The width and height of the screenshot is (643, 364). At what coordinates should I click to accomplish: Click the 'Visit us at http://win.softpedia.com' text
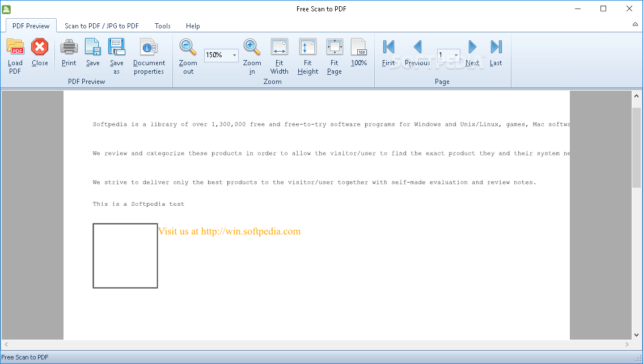[229, 231]
